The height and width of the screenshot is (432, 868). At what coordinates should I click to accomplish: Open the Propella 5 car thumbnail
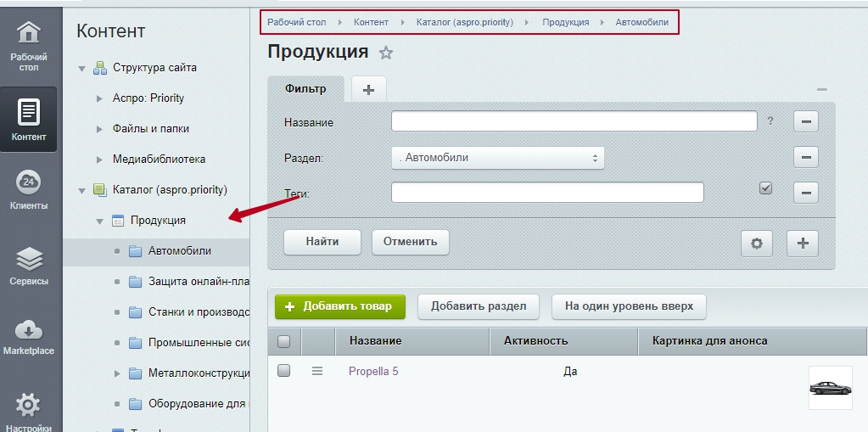click(831, 388)
